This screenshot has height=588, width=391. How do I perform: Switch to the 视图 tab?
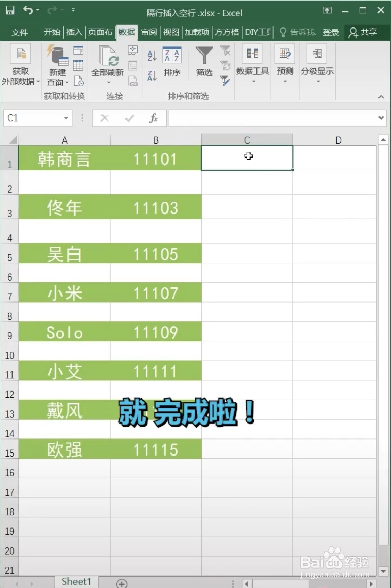171,32
